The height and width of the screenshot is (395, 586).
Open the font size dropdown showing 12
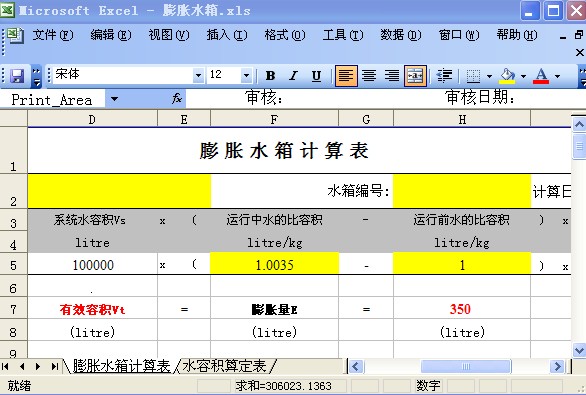(x=246, y=76)
